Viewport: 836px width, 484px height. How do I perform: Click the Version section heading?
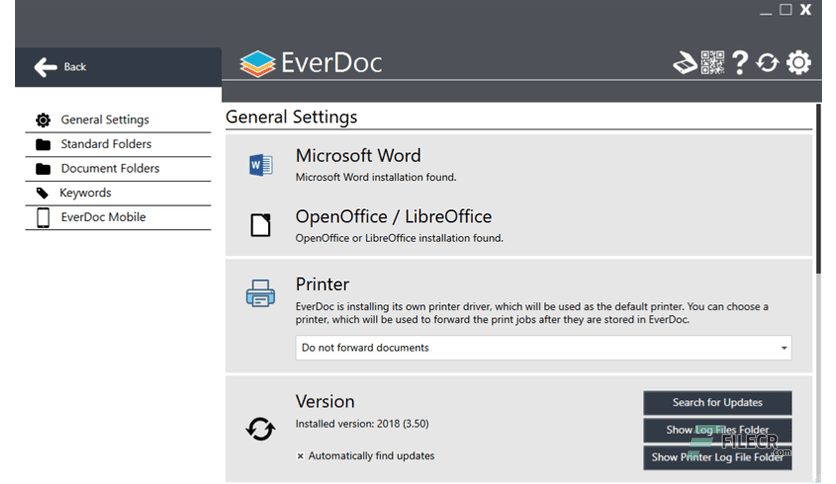pyautogui.click(x=325, y=401)
